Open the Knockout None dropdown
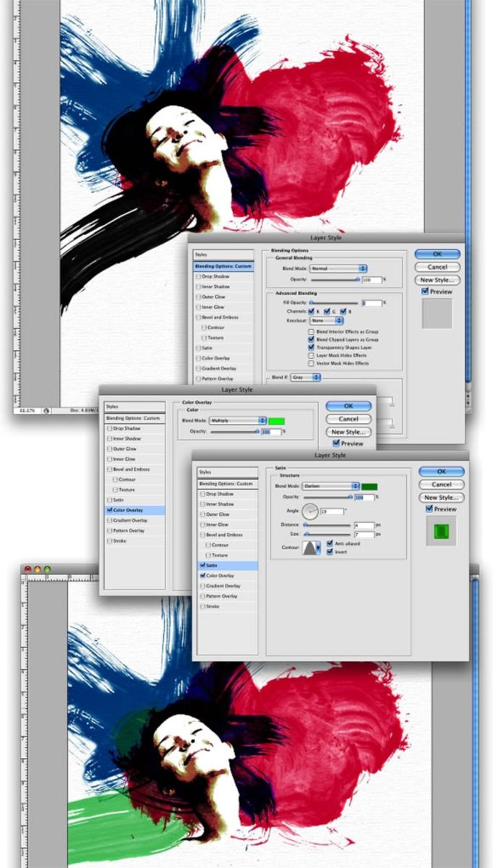Viewport: 493px width, 868px height. tap(326, 320)
